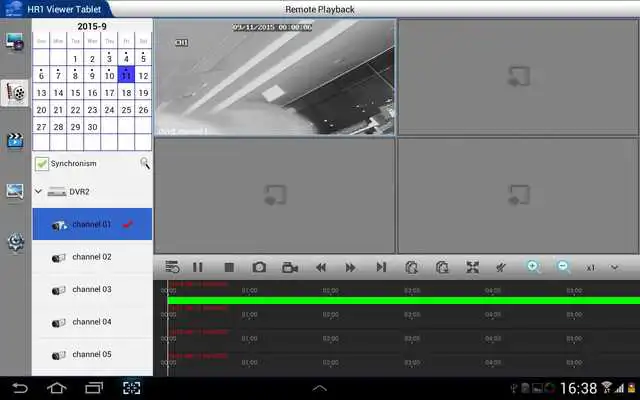Toggle the Synchronism checkbox

(42, 164)
